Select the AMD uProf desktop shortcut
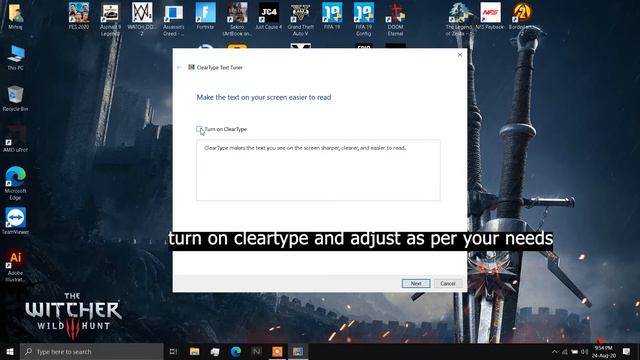This screenshot has width=640, height=360. coord(16,140)
